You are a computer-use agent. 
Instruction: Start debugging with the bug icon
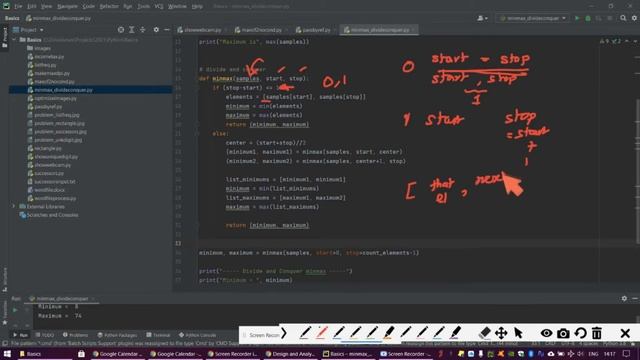[588, 18]
